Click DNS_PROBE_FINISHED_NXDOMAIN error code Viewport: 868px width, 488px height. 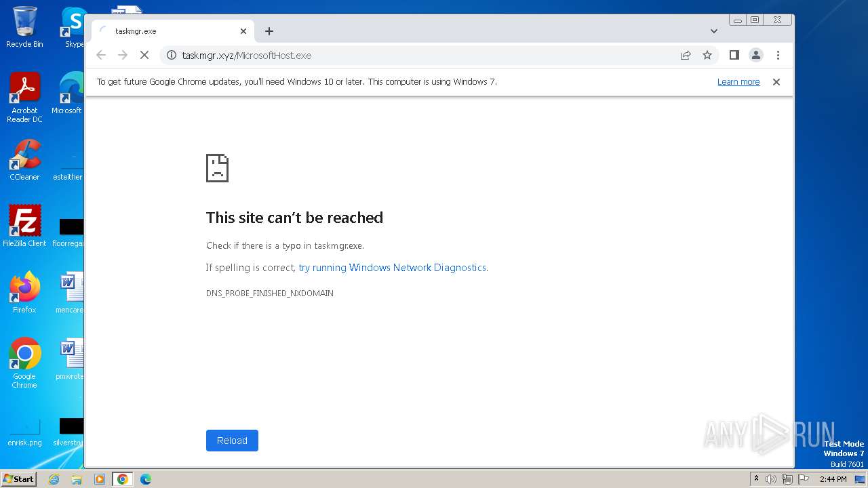pos(270,293)
